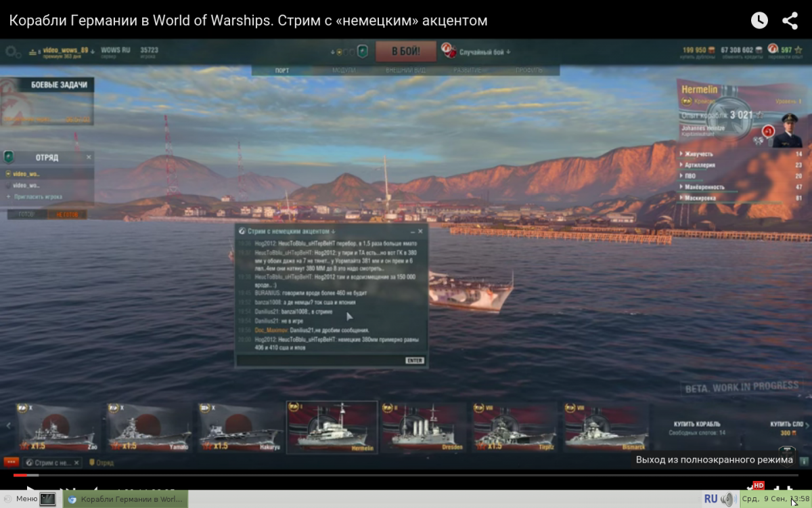Click the Watch Later clock icon

[759, 20]
